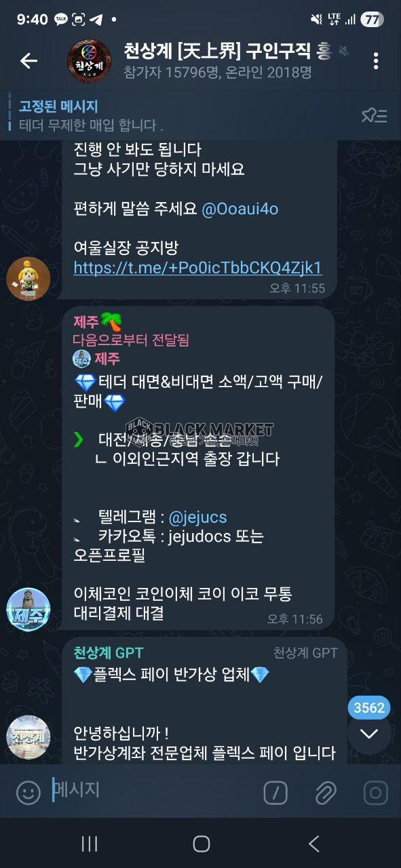Tap the paperclip attachment icon

[326, 792]
